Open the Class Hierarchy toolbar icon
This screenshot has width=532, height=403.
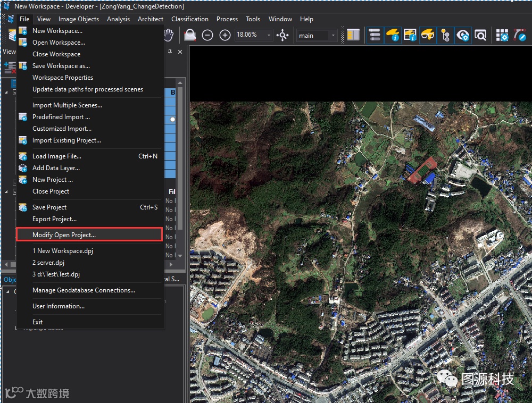(445, 35)
